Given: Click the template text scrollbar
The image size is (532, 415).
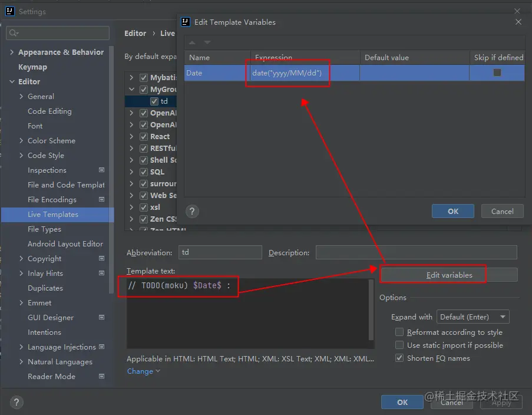Looking at the screenshot, I should (371, 309).
